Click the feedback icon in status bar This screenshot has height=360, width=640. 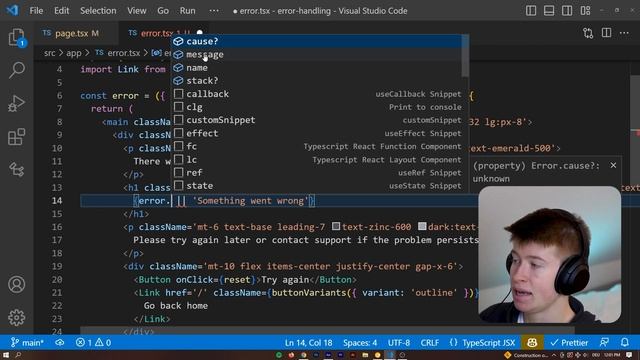(604, 342)
